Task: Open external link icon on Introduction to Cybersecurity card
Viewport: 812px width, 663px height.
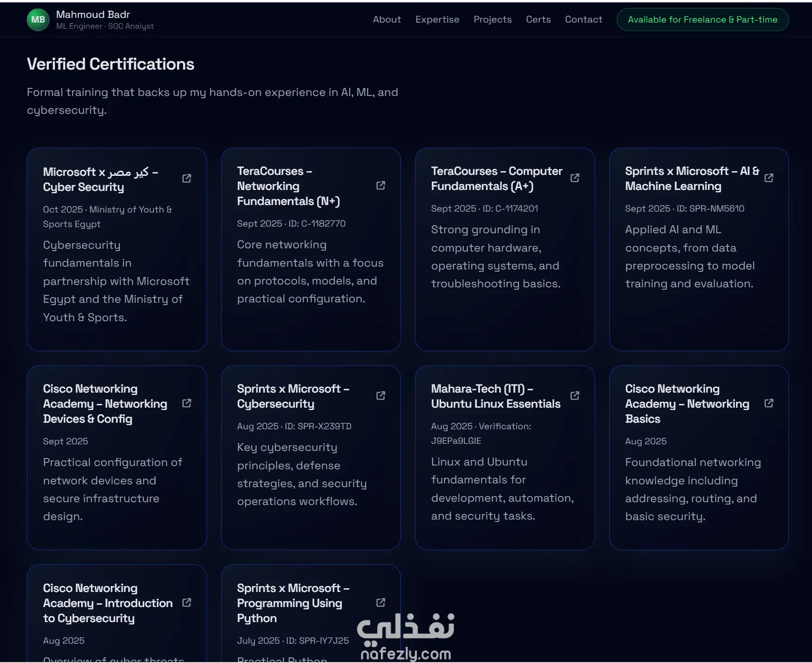Action: 187,602
